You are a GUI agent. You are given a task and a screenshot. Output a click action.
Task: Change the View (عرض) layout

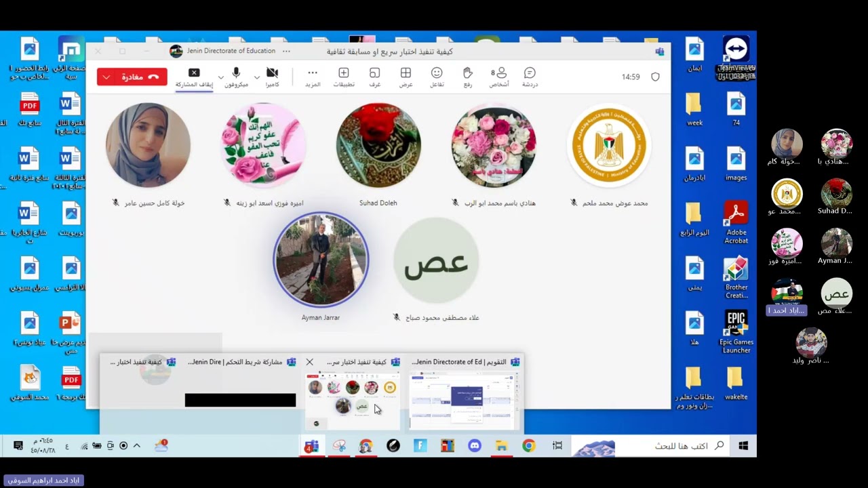(x=406, y=77)
